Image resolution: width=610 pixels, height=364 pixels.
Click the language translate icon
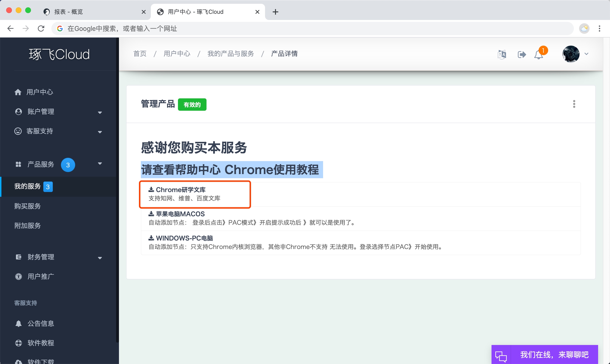(502, 54)
